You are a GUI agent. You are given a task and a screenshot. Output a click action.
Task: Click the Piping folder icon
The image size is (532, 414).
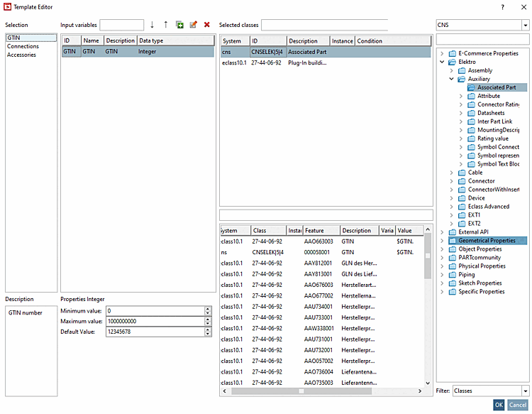click(x=453, y=275)
